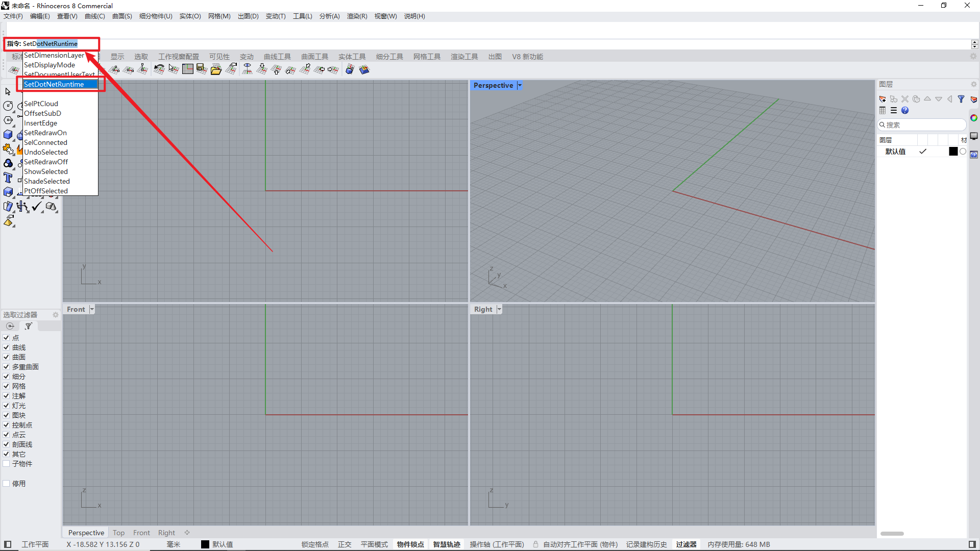Screen dimensions: 980x551
Task: Open the 曲面(S) menu
Action: tap(122, 16)
